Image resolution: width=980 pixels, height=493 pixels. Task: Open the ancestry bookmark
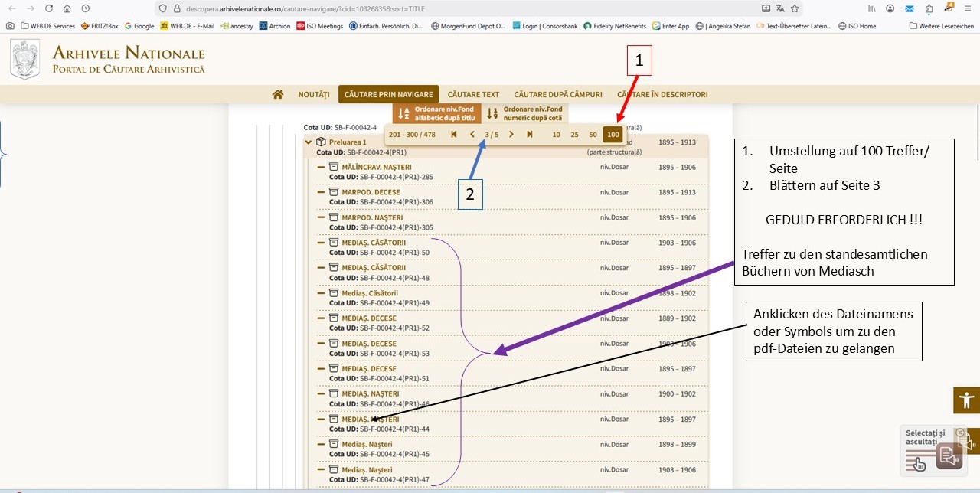tap(237, 25)
